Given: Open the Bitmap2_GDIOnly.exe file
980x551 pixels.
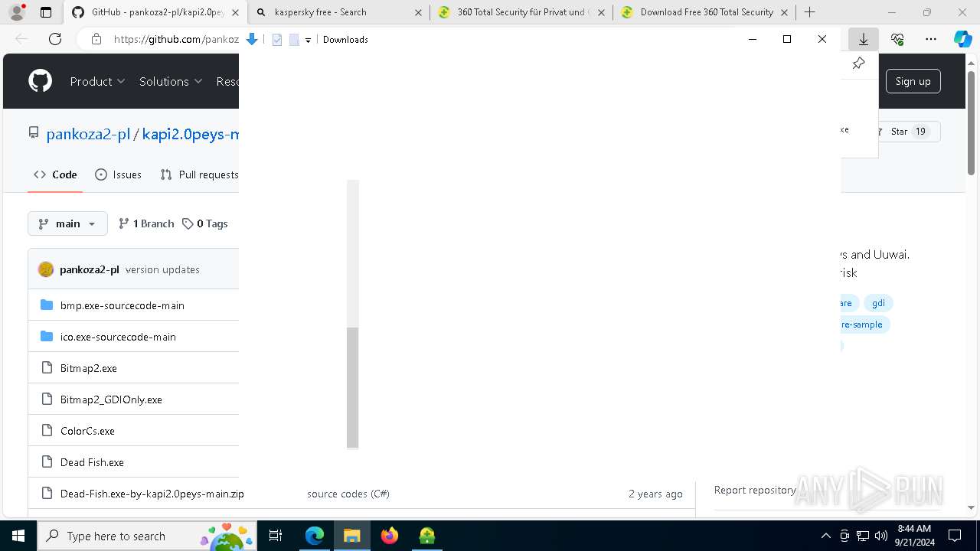Looking at the screenshot, I should coord(111,399).
